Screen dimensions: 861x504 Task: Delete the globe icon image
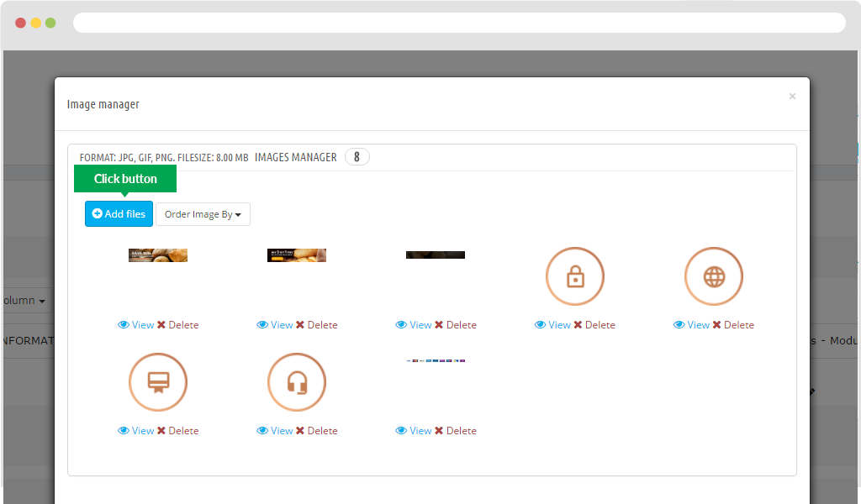[733, 325]
